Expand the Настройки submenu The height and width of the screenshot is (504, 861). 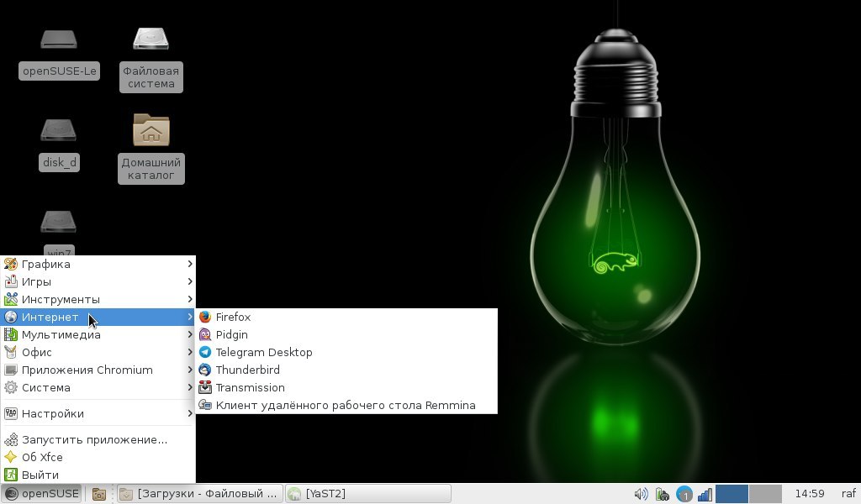pyautogui.click(x=98, y=413)
